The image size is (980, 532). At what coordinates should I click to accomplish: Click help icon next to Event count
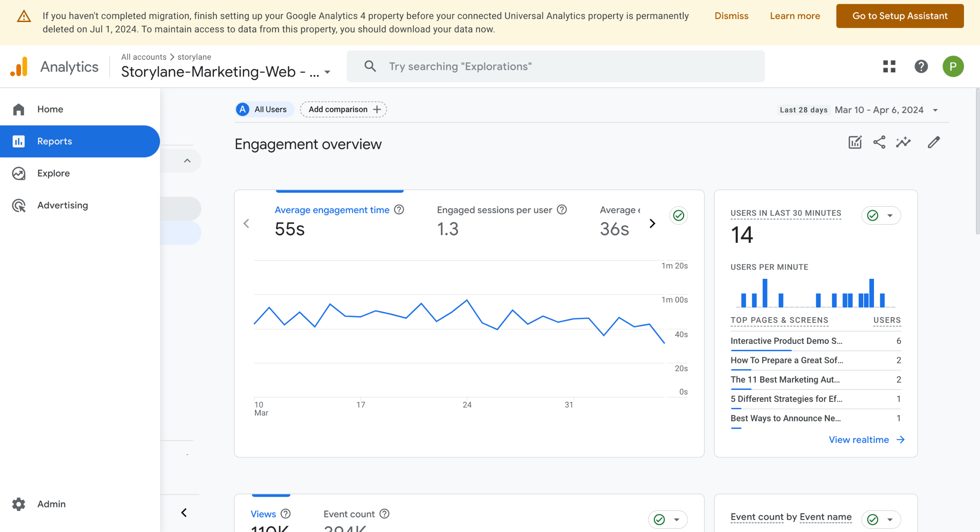tap(384, 514)
